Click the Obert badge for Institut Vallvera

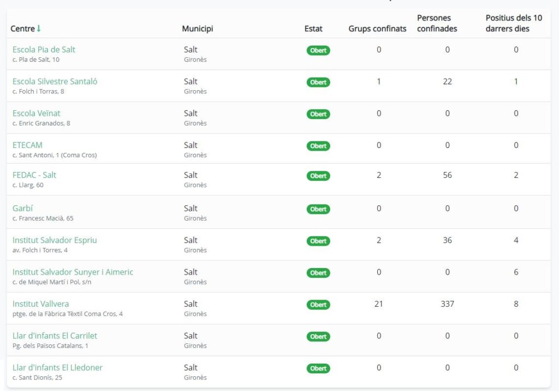[x=318, y=305]
